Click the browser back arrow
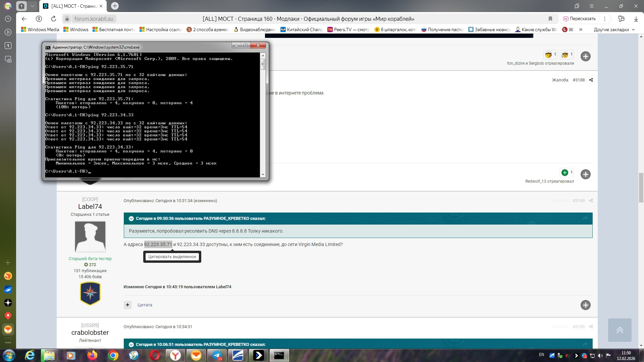Viewport: 644px width, 362px height. pyautogui.click(x=24, y=19)
